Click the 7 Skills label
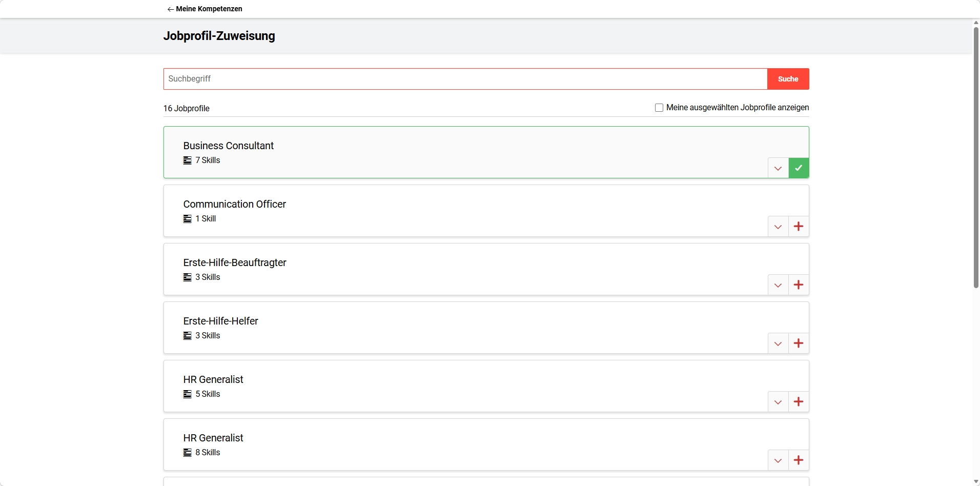Viewport: 980px width, 486px height. (208, 160)
